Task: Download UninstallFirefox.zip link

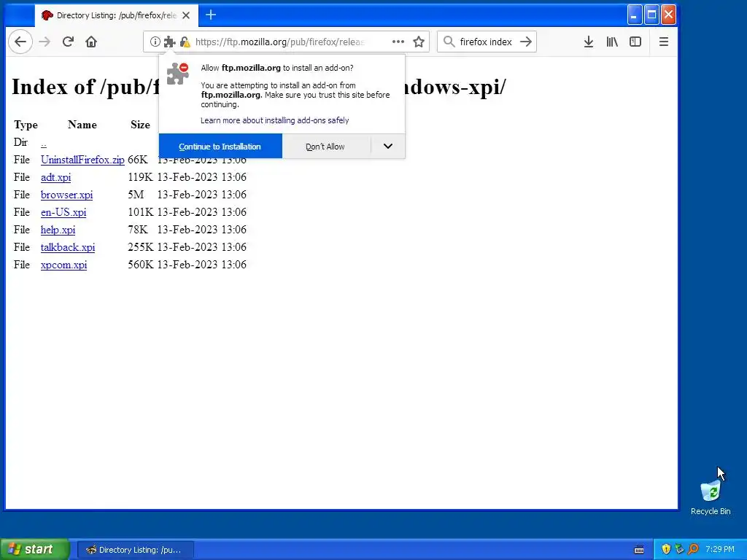Action: coord(82,160)
